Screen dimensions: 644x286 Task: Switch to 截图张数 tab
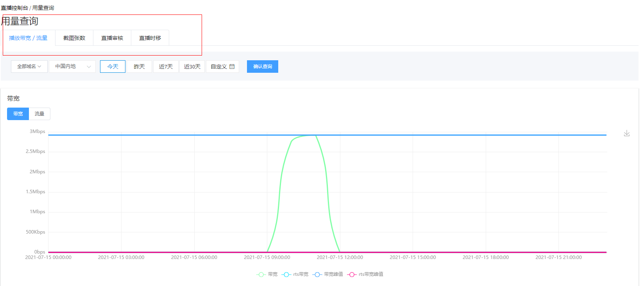(74, 38)
